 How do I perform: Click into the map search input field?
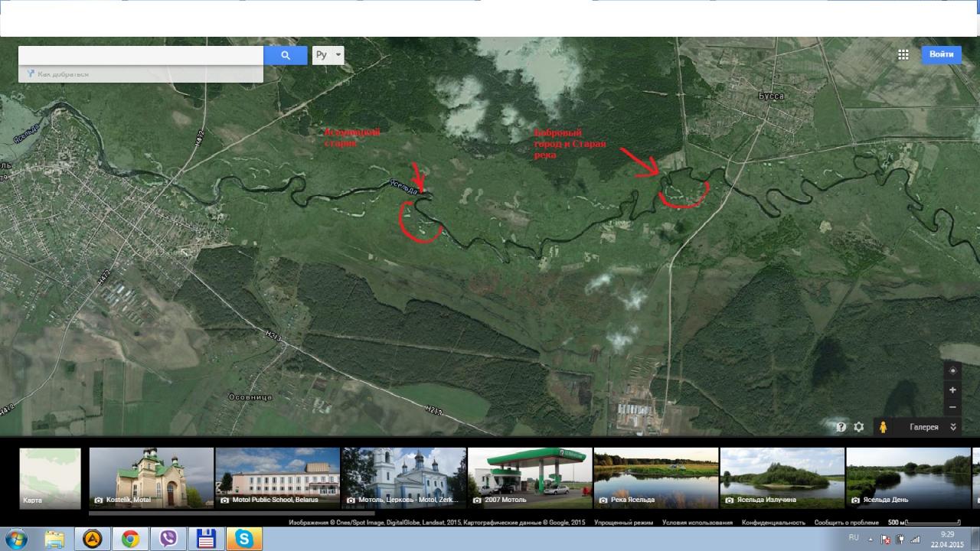pyautogui.click(x=141, y=55)
